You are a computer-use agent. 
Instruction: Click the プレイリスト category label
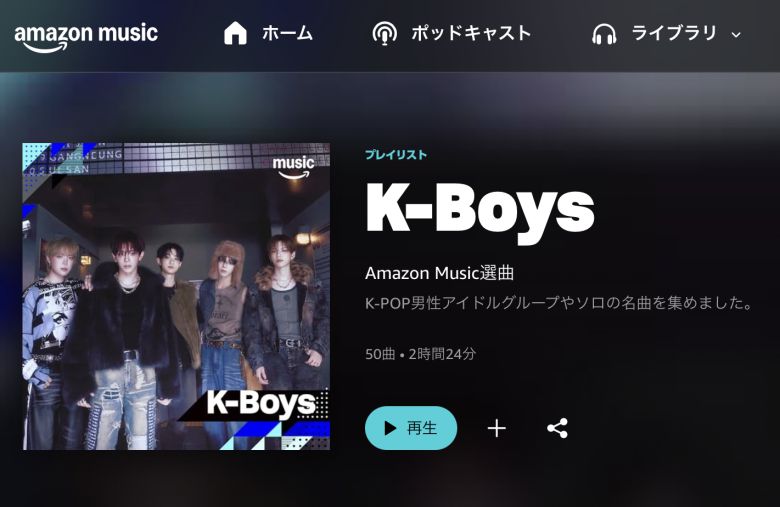coord(396,155)
